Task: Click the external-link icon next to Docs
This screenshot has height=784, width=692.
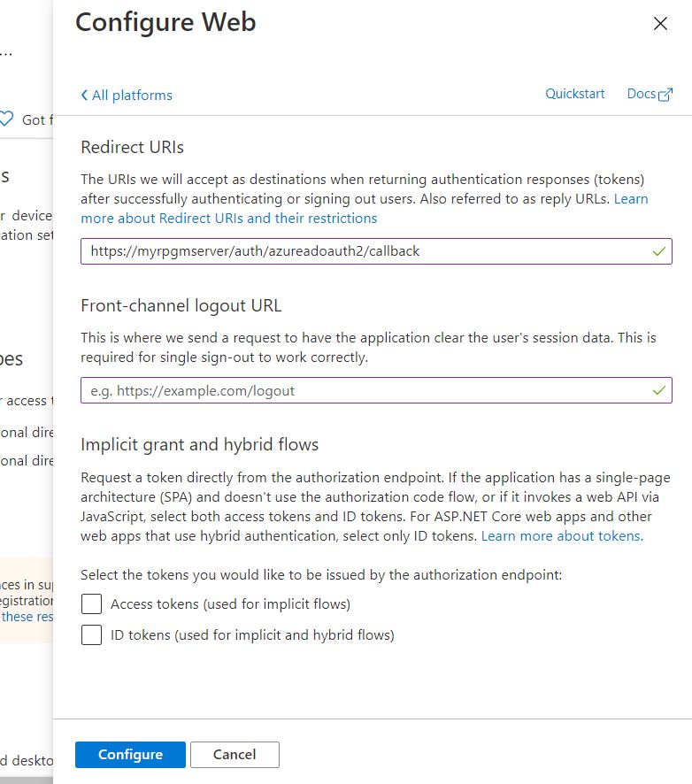Action: point(665,95)
